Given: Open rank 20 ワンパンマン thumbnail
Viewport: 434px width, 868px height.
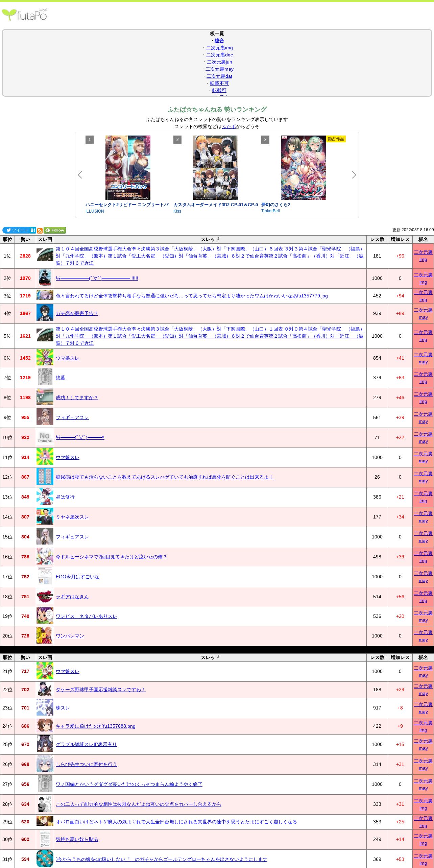Looking at the screenshot, I should pos(45,635).
